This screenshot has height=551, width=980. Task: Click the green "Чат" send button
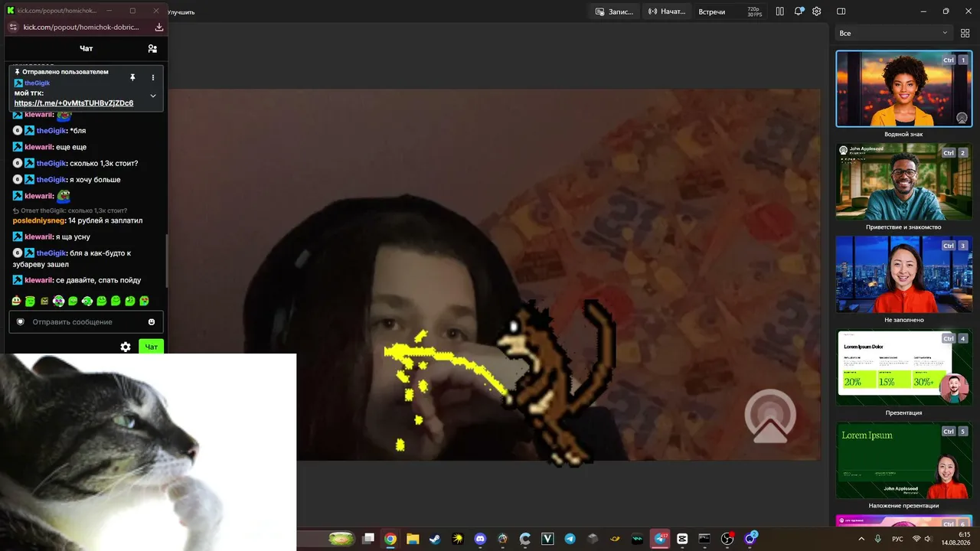click(x=152, y=347)
